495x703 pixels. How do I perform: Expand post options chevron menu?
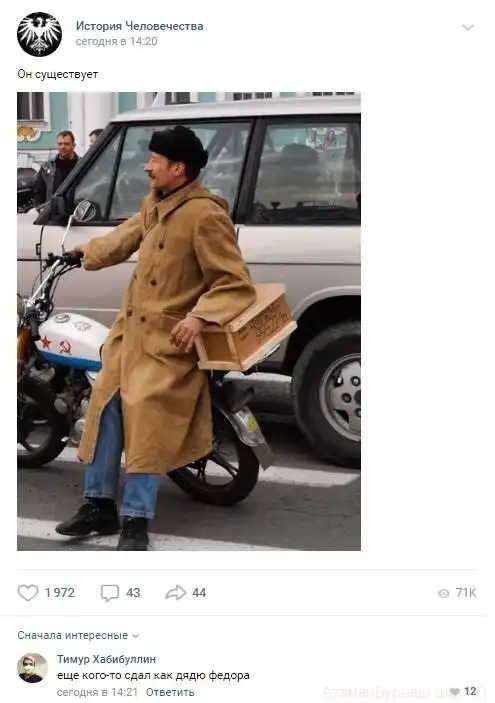pyautogui.click(x=468, y=27)
